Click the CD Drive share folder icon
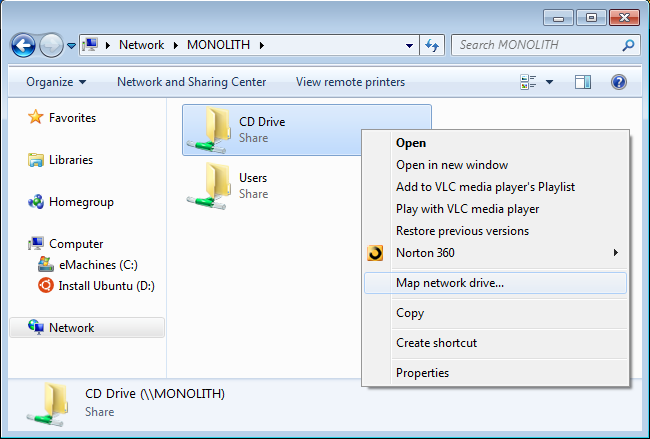This screenshot has width=650, height=439. pyautogui.click(x=209, y=130)
